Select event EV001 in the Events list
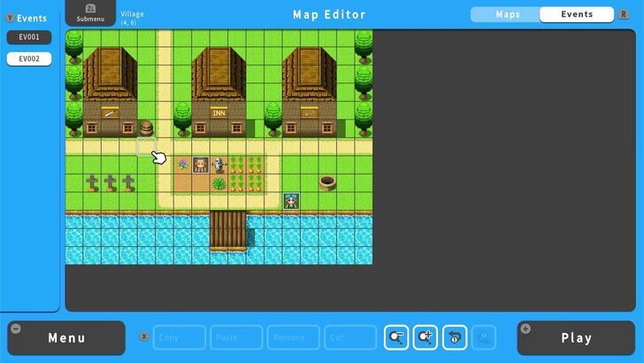The image size is (644, 363). point(29,37)
